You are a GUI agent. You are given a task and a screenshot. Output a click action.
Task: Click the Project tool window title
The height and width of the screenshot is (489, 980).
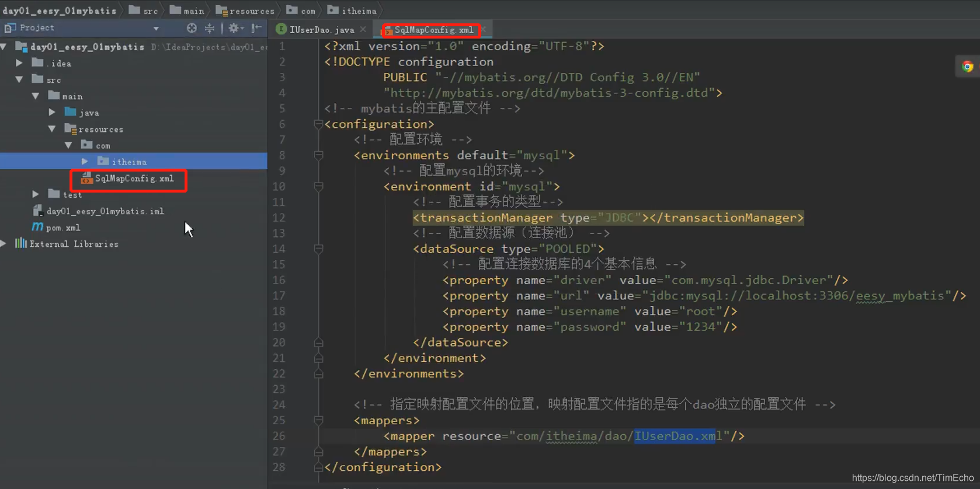37,28
